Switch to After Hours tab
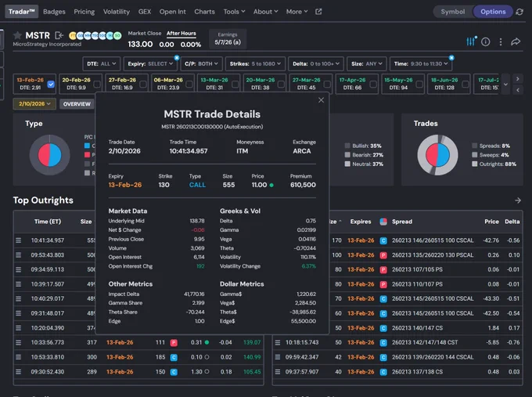 182,34
